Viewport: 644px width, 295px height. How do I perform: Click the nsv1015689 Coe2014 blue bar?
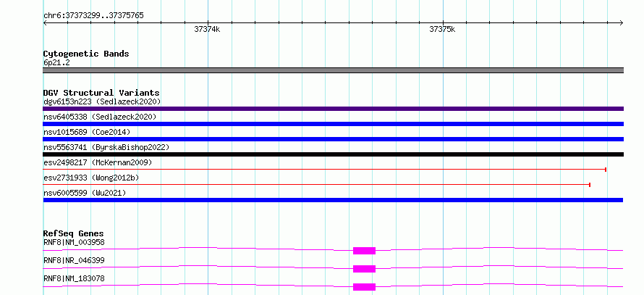[333, 139]
